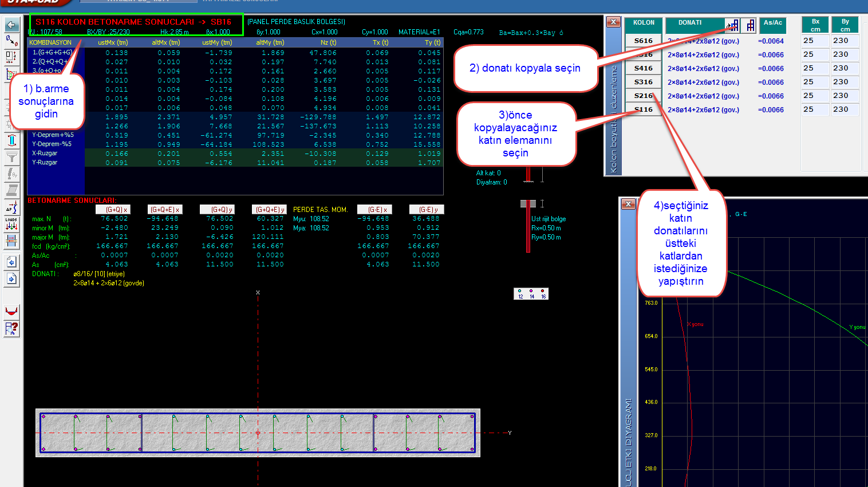The width and height of the screenshot is (868, 487).
Task: Click the LOADS icon in left toolbar
Action: pos(11,224)
